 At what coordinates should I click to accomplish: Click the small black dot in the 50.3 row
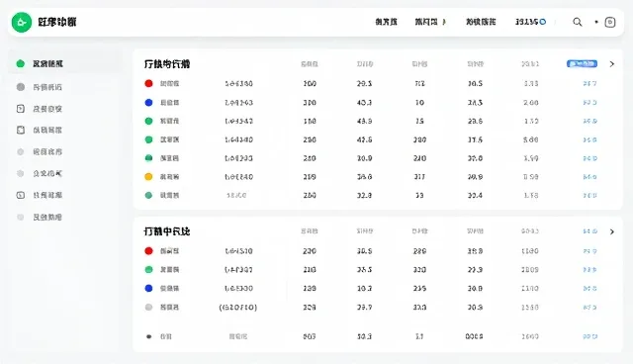click(148, 336)
